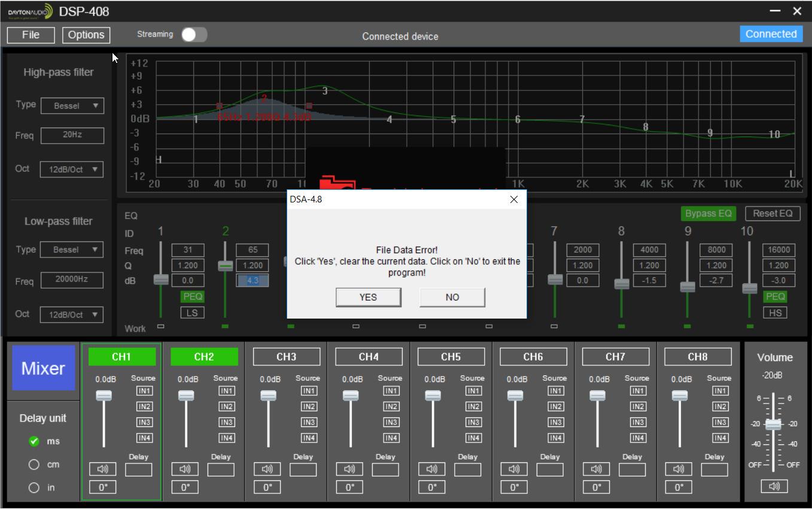Screen dimensions: 812x509
Task: Mute CH3 with its speaker icon
Action: pos(267,469)
